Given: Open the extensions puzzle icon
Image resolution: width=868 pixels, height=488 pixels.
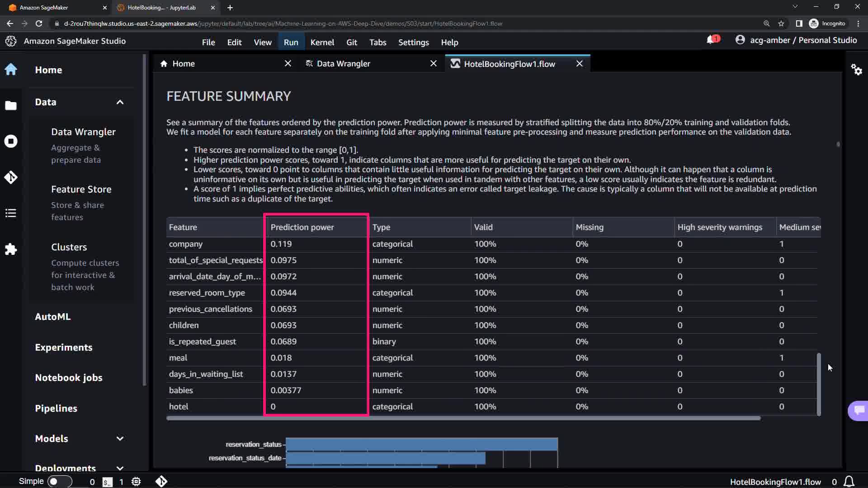Looking at the screenshot, I should [x=11, y=249].
